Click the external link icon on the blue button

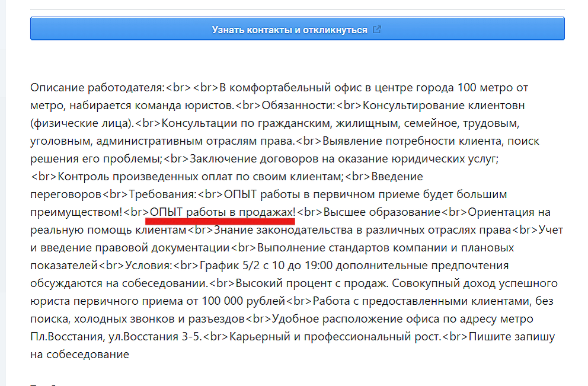coord(377,29)
